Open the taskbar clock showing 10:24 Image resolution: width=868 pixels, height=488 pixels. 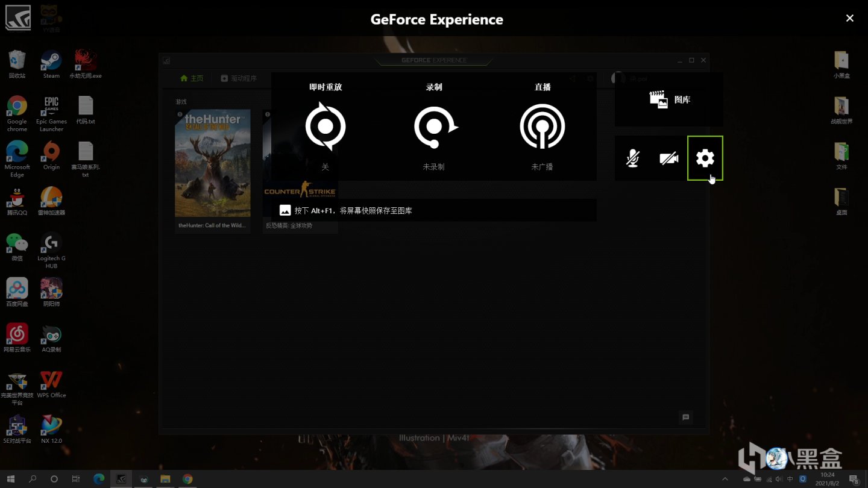coord(828,479)
